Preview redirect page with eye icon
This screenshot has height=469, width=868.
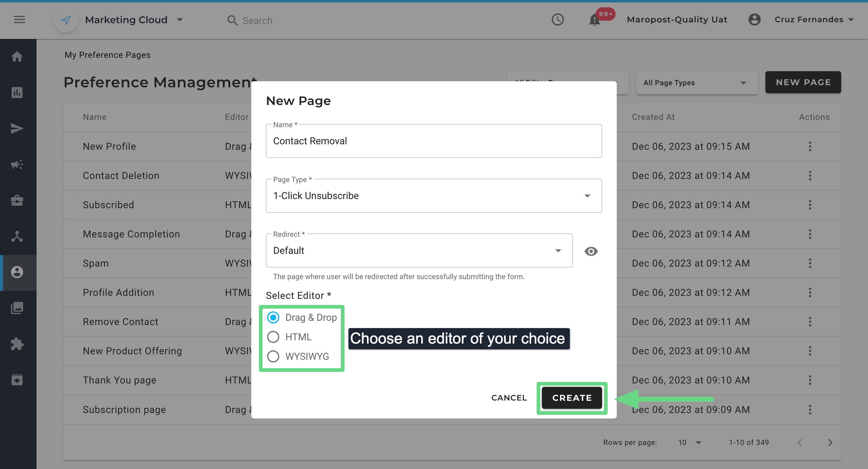pyautogui.click(x=591, y=251)
